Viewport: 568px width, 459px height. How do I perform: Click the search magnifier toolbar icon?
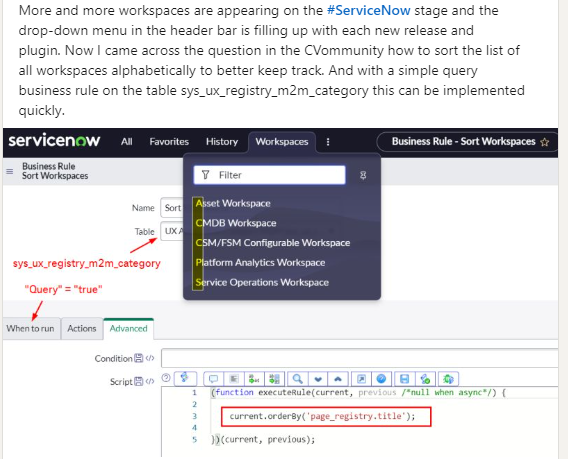(x=298, y=379)
